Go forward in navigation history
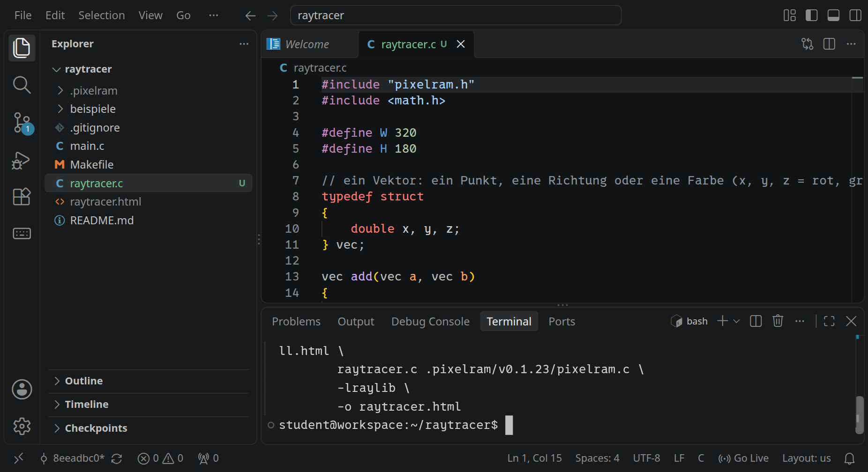 coord(272,15)
